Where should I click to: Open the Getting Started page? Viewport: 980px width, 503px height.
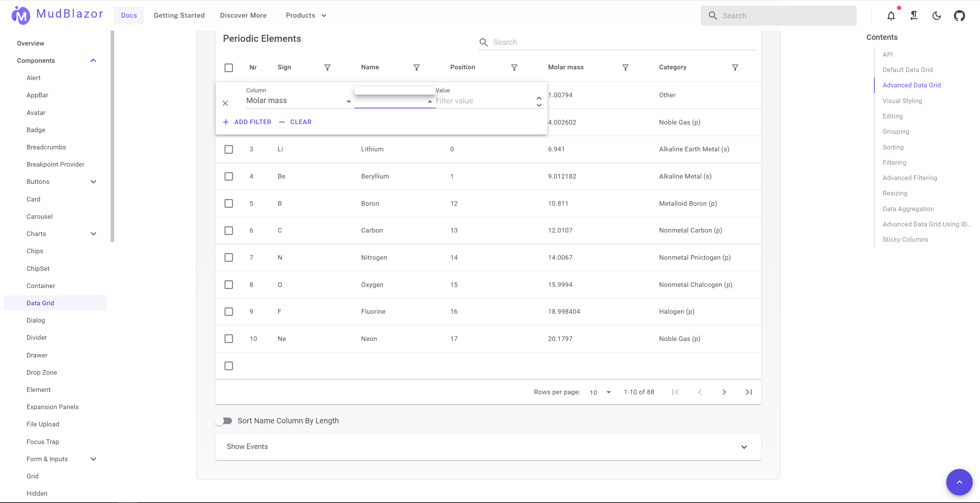[x=179, y=15]
